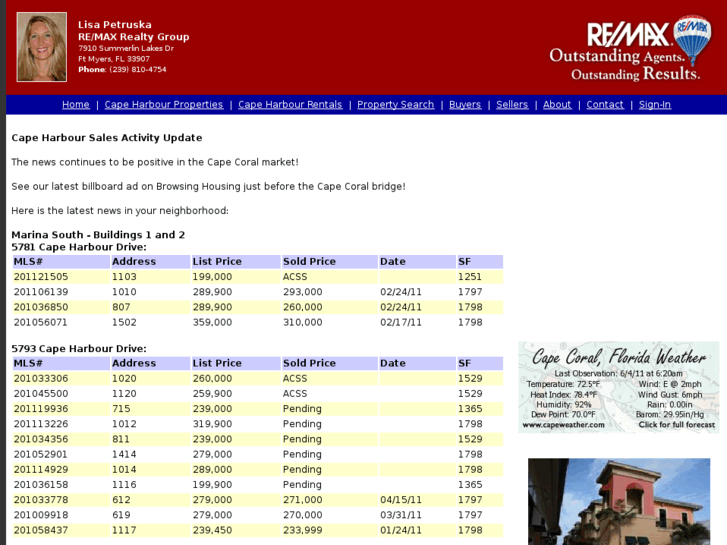The image size is (727, 545).
Task: Select MLS number 201106139
Action: click(x=41, y=292)
